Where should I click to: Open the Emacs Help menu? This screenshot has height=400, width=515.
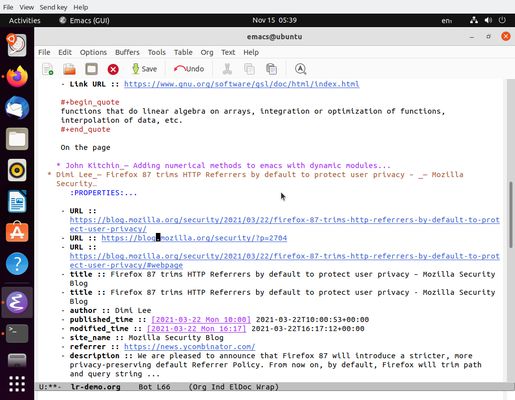pyautogui.click(x=251, y=52)
